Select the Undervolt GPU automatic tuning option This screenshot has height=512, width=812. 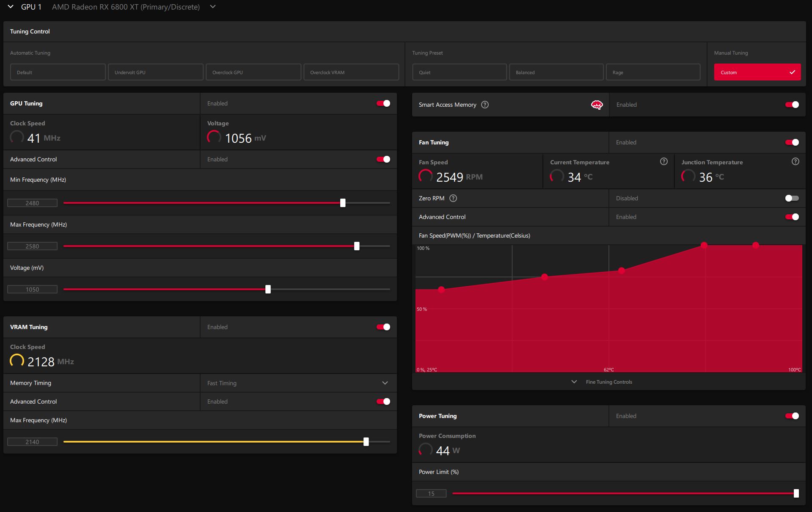[x=156, y=72]
